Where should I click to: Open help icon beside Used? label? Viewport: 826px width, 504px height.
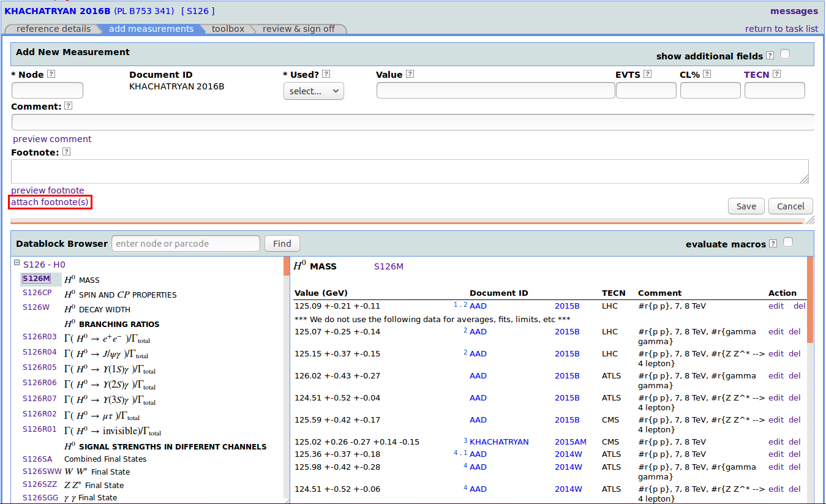pyautogui.click(x=326, y=74)
